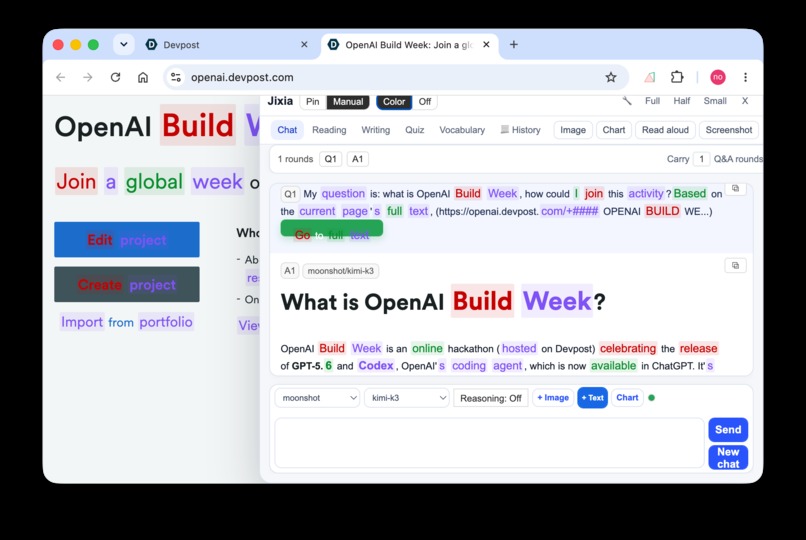Click the Image button in Jixia toolbar
Image resolution: width=806 pixels, height=540 pixels.
(573, 130)
